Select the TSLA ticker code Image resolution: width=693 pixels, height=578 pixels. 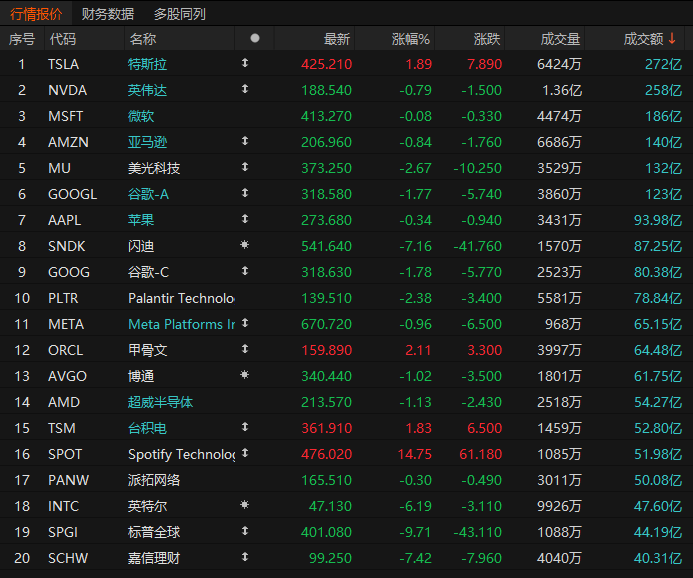63,65
